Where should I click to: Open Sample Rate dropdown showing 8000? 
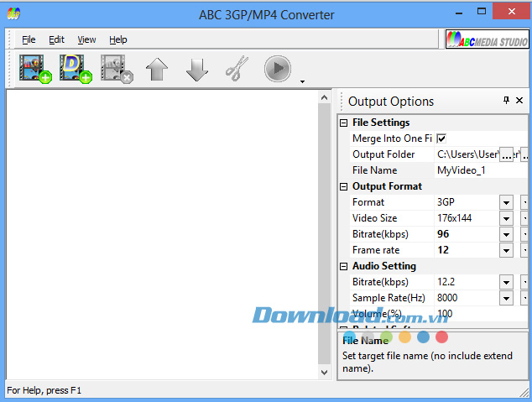pyautogui.click(x=506, y=298)
